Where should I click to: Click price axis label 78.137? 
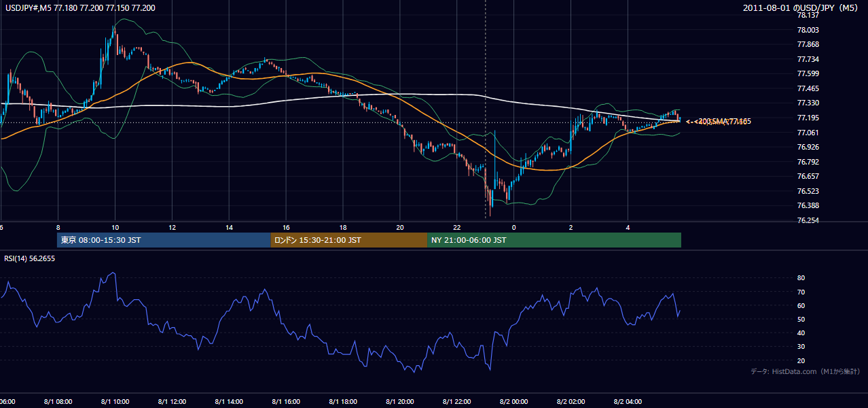pyautogui.click(x=808, y=15)
